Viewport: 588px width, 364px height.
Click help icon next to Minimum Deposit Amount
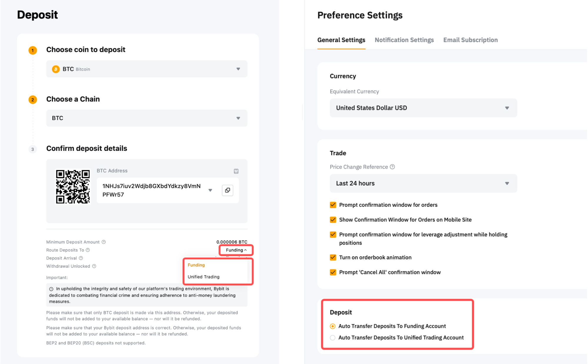click(x=104, y=242)
